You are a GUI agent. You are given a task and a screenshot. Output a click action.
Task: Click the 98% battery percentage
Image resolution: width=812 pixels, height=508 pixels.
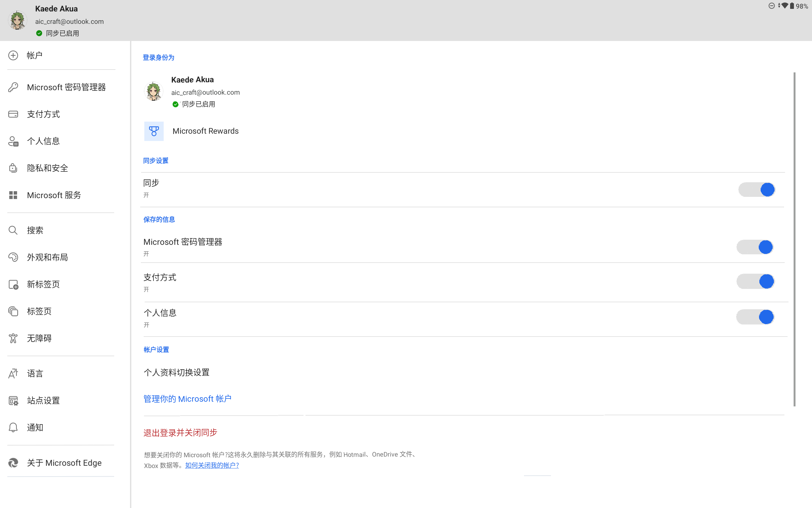coord(802,6)
